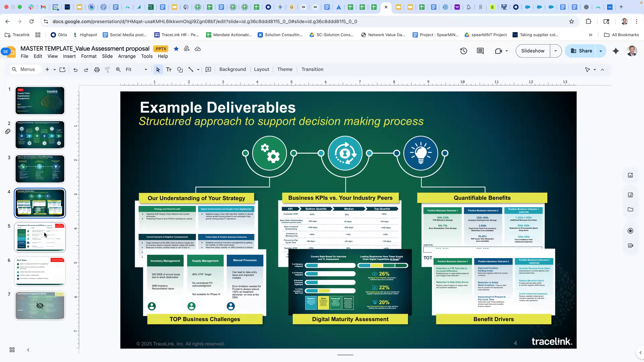Click the Gemini sparkle icon
This screenshot has height=362, width=644.
[x=616, y=51]
